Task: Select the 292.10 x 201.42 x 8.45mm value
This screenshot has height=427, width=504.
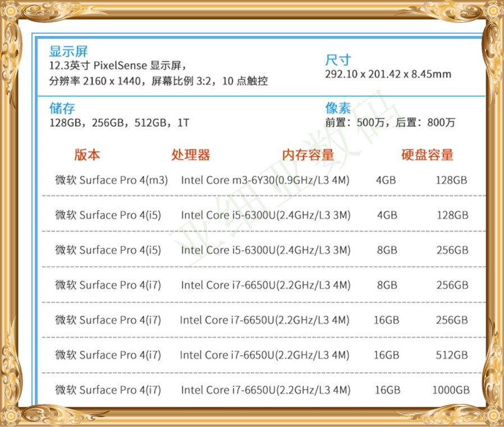Action: (x=388, y=74)
